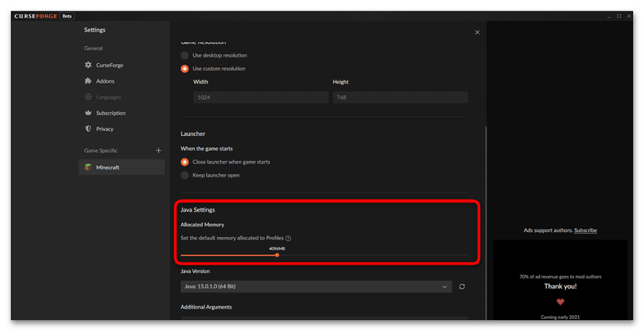Click the Launcher section heading

click(193, 134)
